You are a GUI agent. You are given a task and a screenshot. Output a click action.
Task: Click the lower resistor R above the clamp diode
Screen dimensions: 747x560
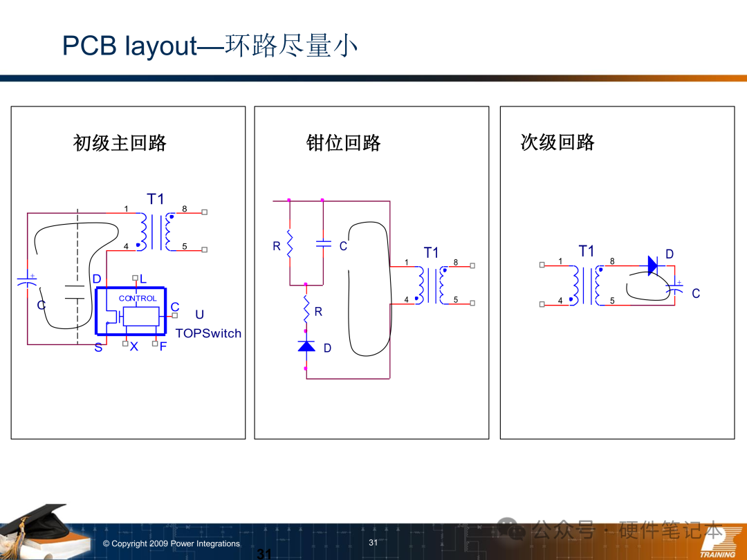pyautogui.click(x=306, y=311)
